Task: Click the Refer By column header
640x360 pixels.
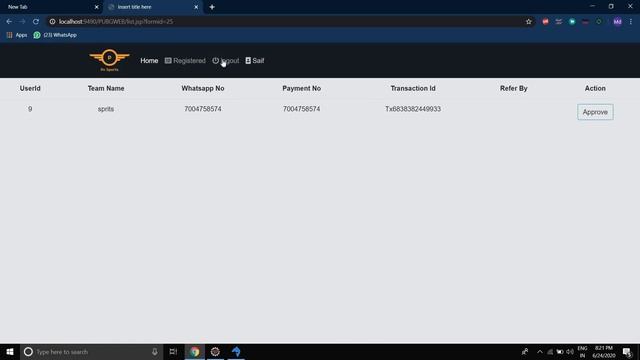Action: [x=513, y=88]
